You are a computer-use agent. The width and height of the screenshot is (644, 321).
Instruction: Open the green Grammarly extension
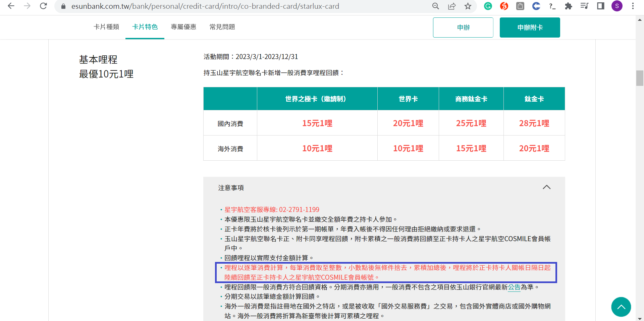click(x=488, y=6)
